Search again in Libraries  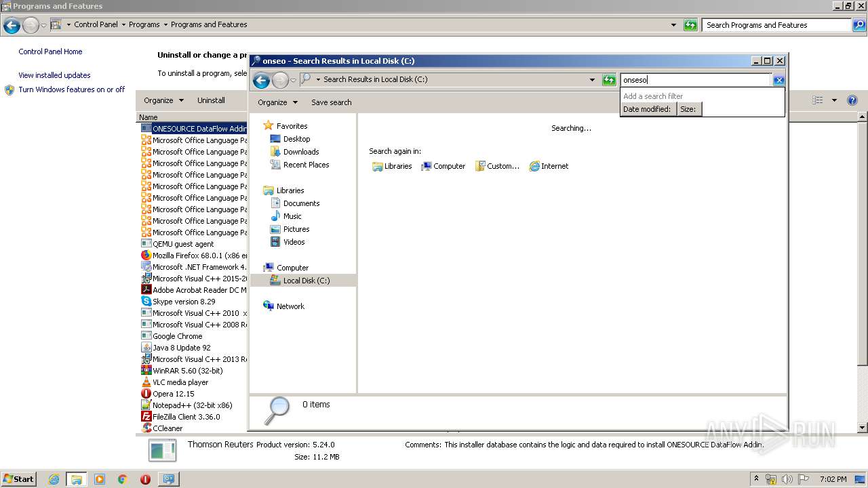tap(392, 166)
